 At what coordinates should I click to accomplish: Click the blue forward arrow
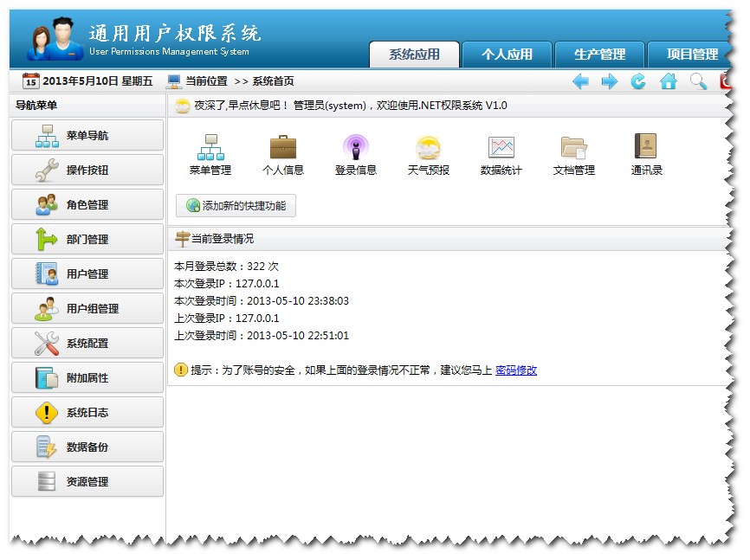pyautogui.click(x=610, y=81)
